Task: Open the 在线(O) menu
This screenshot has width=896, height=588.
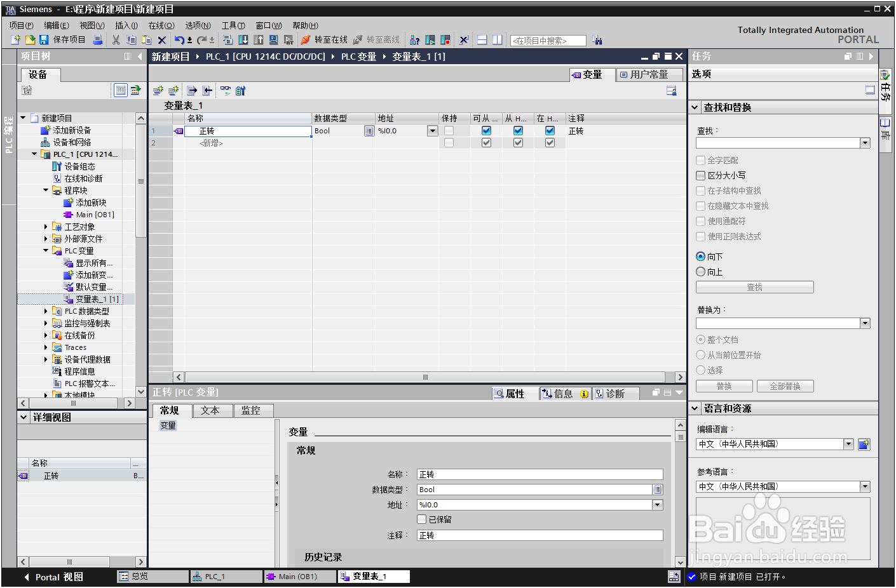Action: [x=161, y=25]
